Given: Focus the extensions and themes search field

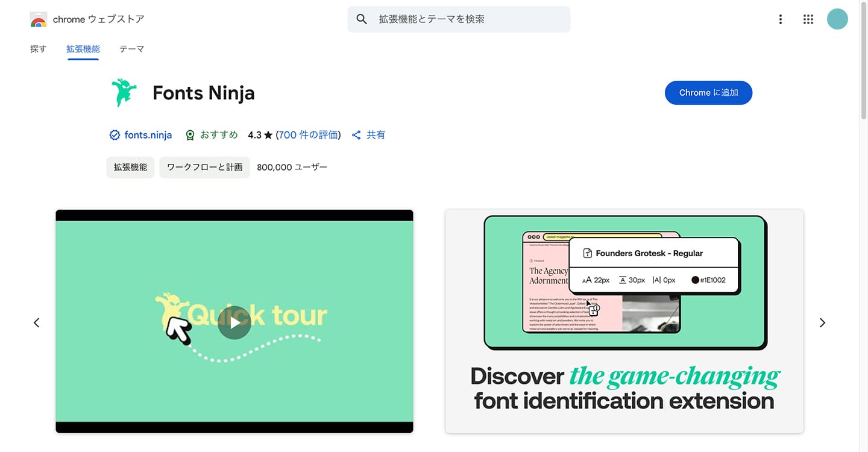Looking at the screenshot, I should 459,19.
